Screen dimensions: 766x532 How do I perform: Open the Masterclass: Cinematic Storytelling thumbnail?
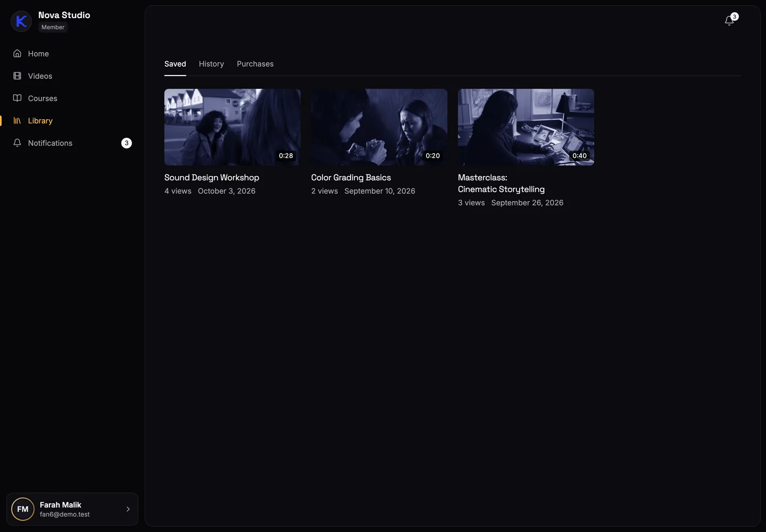[x=526, y=127]
